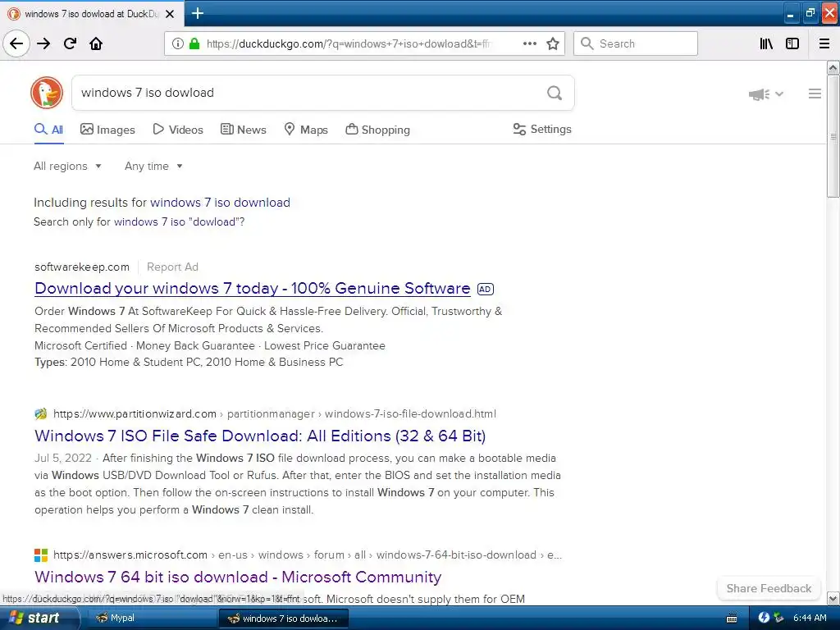
Task: Follow corrected 'windows 7 iso download' link
Action: coord(220,203)
